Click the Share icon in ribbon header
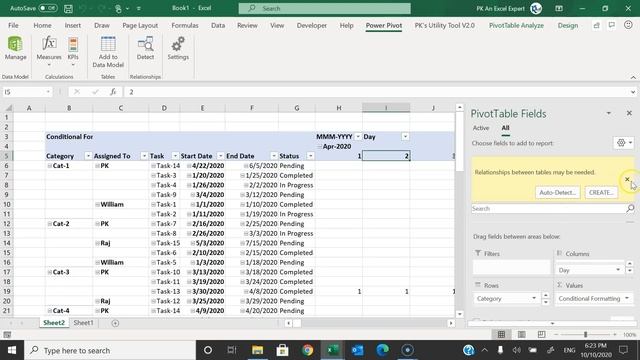The image size is (640, 360). click(597, 25)
